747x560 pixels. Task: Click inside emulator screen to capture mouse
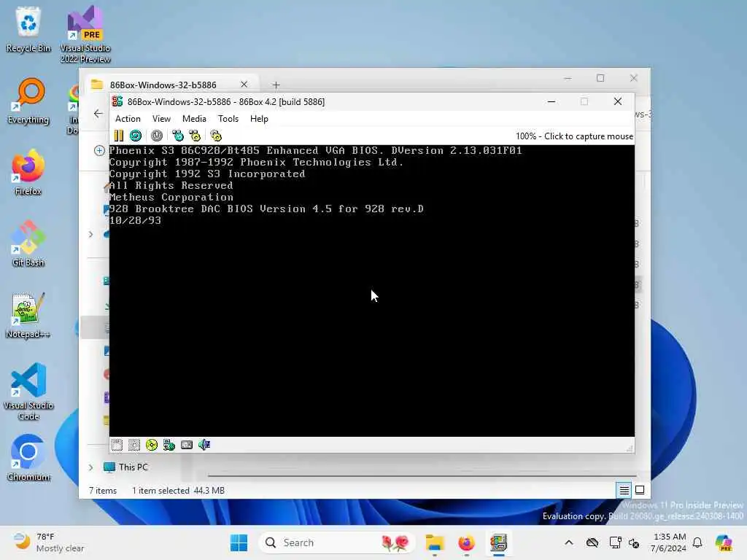pyautogui.click(x=371, y=290)
